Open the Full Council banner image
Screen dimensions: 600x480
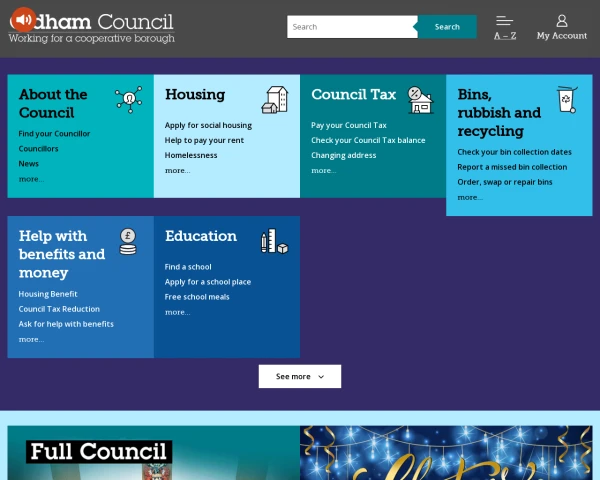pos(153,453)
